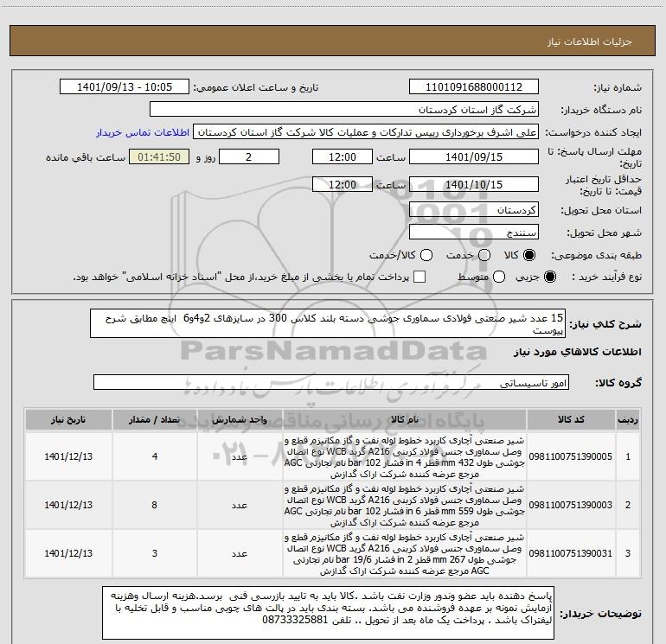Select the جزیی purchase type radio

point(549,277)
